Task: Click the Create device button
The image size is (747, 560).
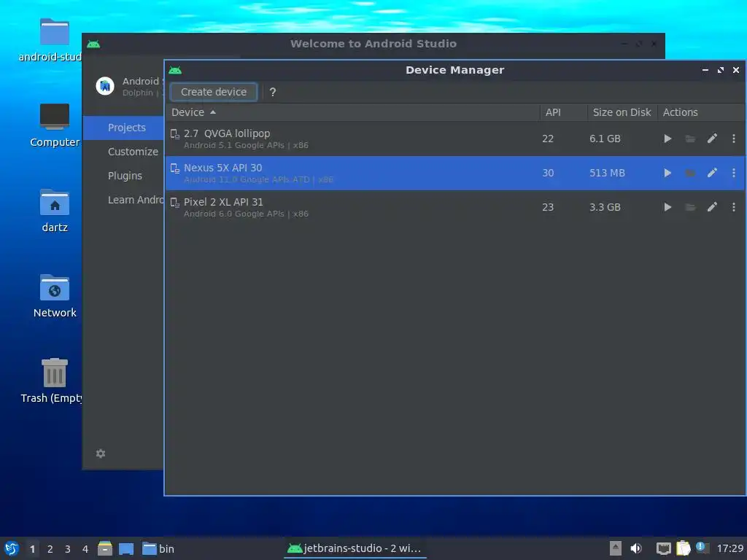Action: 214,92
